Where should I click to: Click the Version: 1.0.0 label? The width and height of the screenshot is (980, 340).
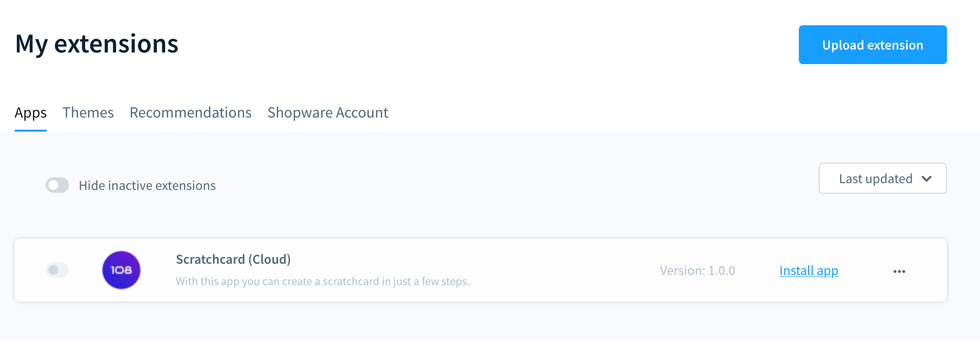(x=697, y=271)
